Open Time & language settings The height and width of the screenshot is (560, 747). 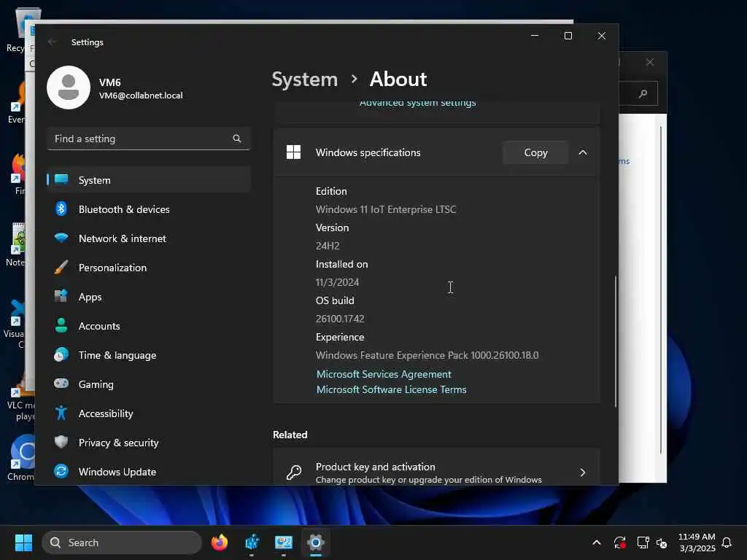[149, 355]
